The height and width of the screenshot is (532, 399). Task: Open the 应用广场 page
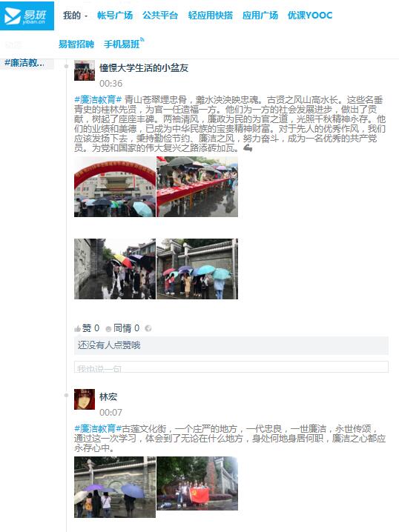pos(260,16)
